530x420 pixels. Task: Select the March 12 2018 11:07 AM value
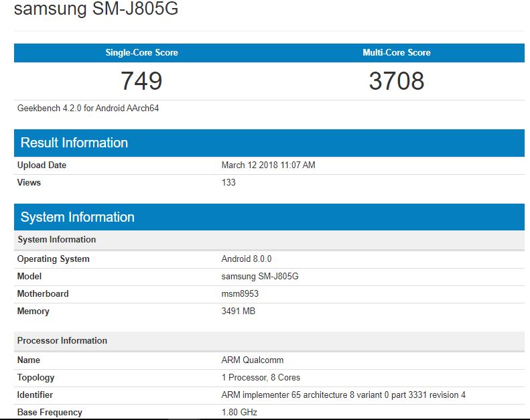click(x=268, y=165)
